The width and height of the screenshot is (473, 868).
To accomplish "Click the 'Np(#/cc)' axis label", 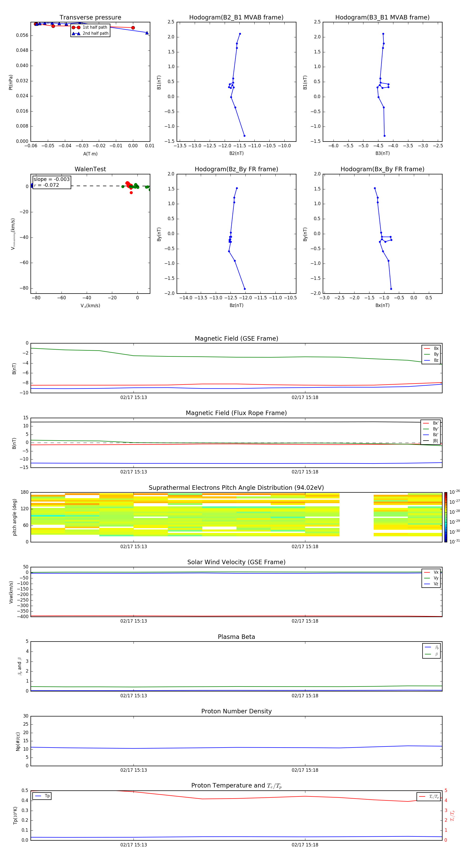I will pyautogui.click(x=18, y=741).
